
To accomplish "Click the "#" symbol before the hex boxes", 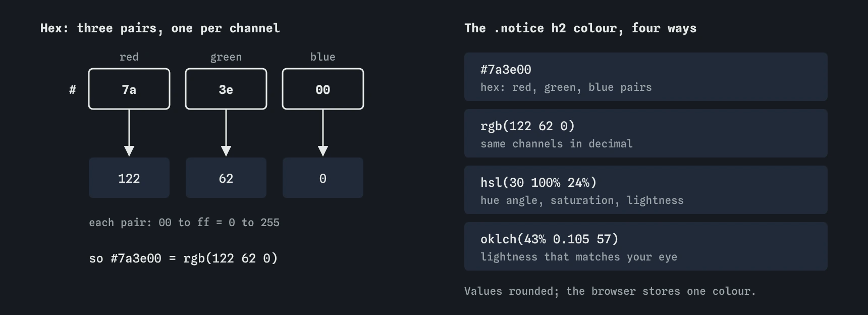I will [x=73, y=90].
